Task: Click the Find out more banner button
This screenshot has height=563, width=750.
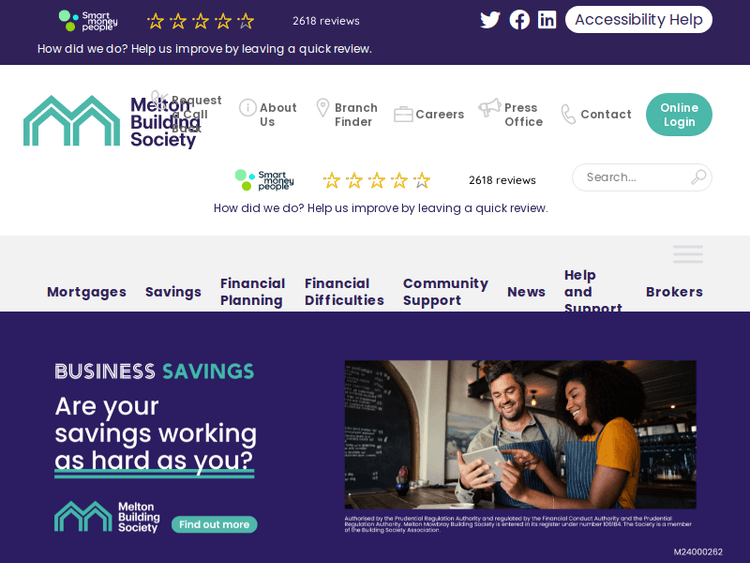Action: tap(214, 525)
